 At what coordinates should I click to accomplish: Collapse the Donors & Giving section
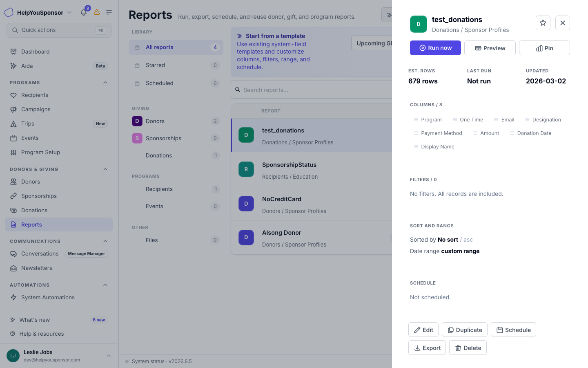(x=105, y=169)
